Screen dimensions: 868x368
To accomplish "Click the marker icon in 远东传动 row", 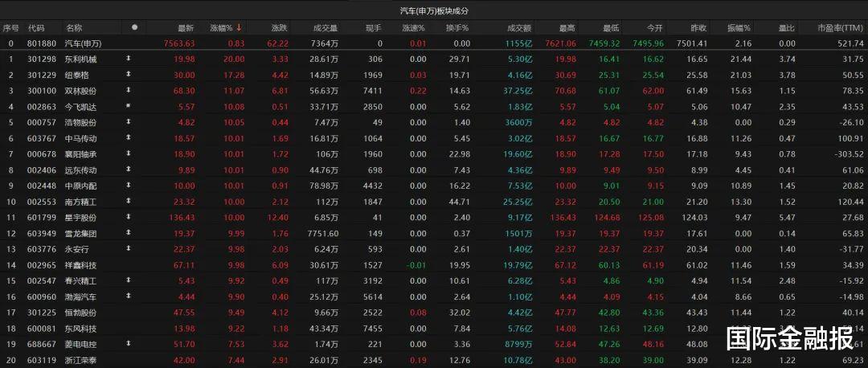I will (129, 170).
